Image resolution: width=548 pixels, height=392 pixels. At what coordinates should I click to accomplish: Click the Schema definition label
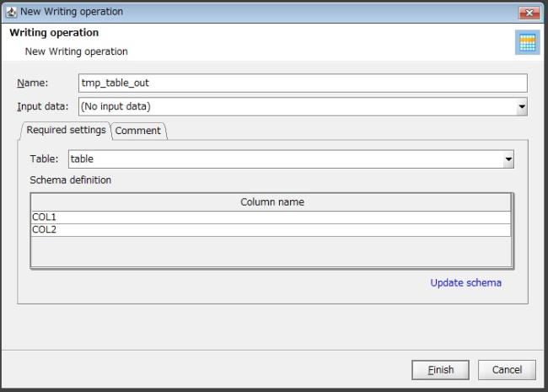pos(71,180)
